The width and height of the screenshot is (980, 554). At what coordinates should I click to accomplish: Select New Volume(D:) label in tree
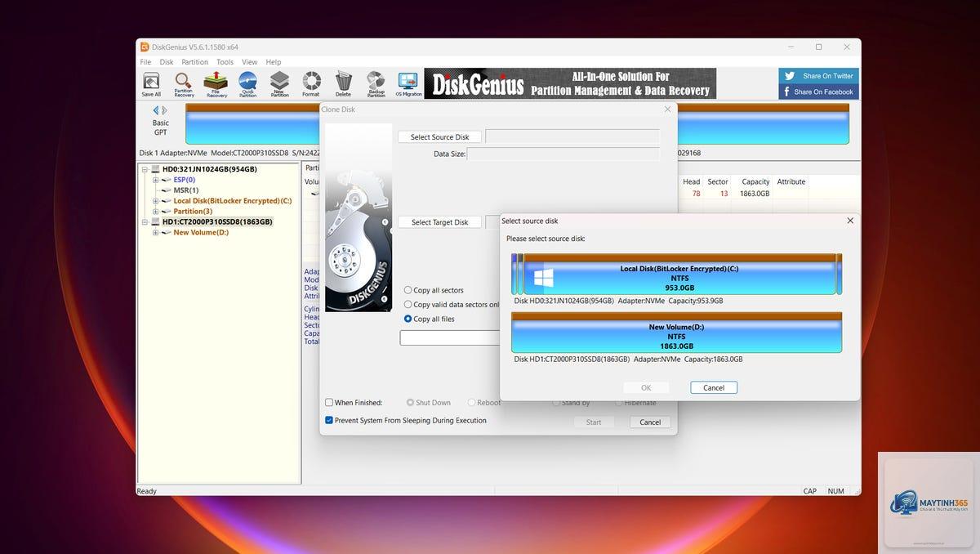point(201,232)
